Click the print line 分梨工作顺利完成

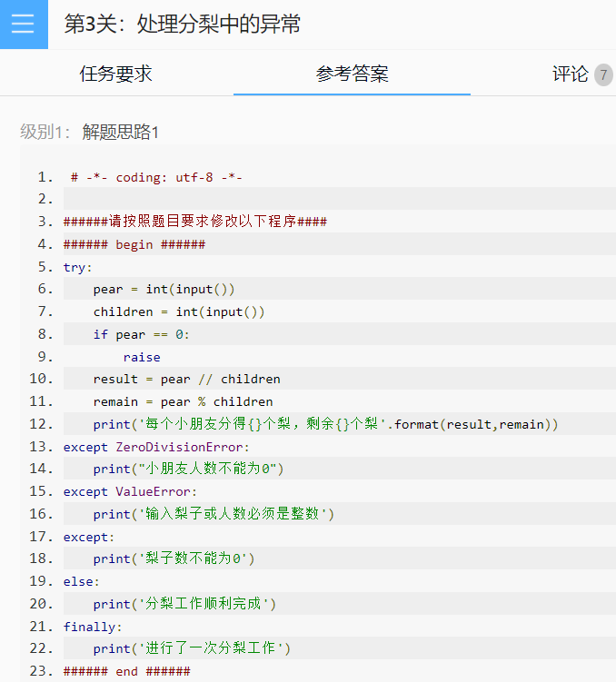(x=184, y=604)
